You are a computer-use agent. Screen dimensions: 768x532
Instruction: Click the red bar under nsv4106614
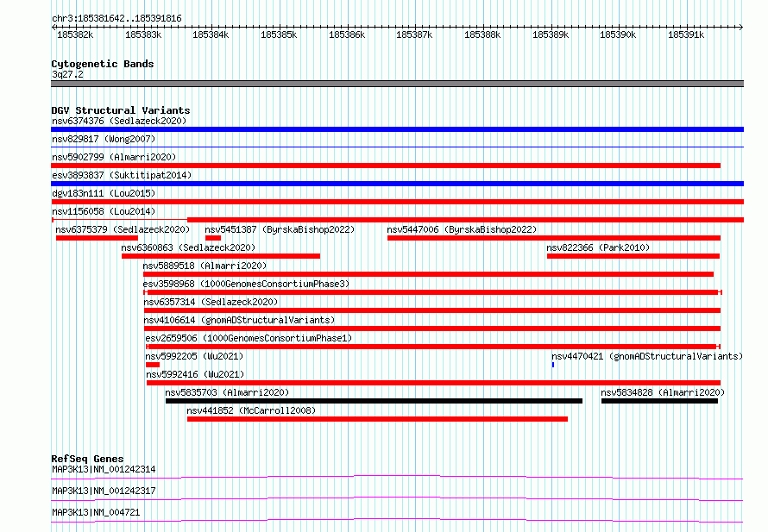(432, 329)
